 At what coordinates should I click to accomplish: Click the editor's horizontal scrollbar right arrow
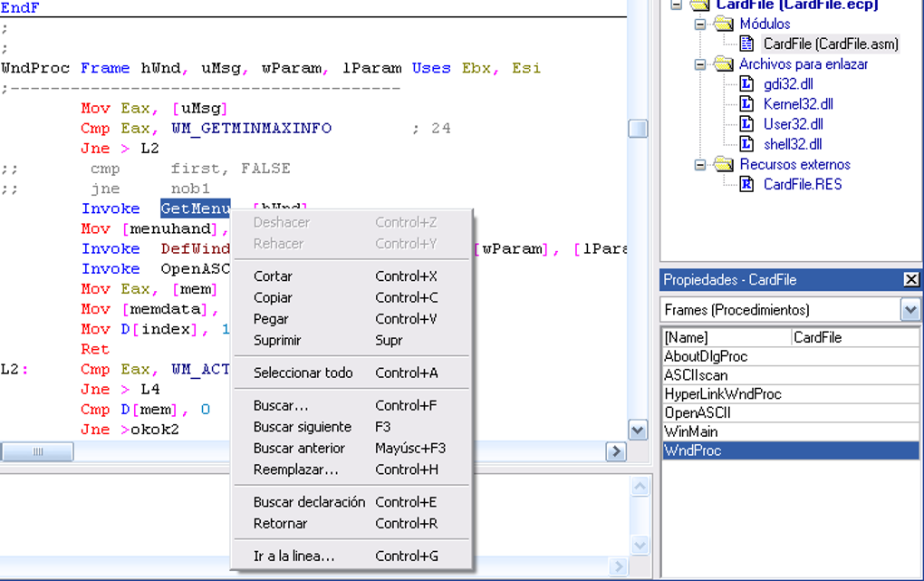pyautogui.click(x=617, y=451)
